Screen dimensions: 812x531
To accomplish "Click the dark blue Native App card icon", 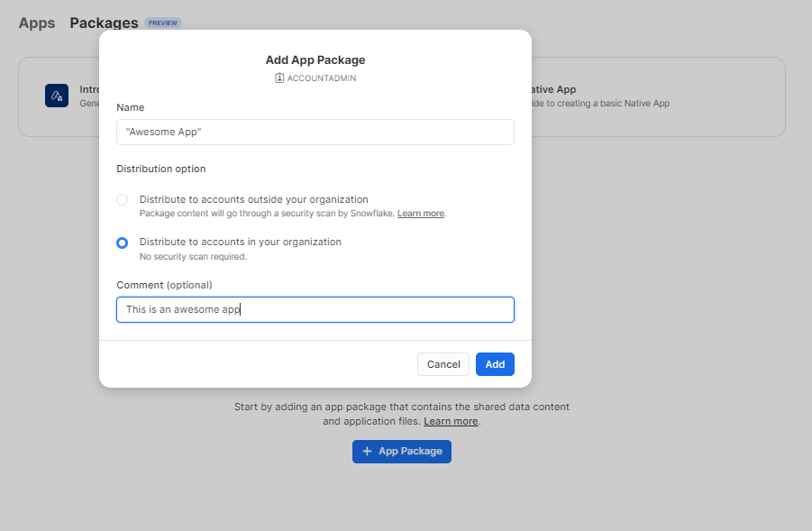I will point(57,95).
